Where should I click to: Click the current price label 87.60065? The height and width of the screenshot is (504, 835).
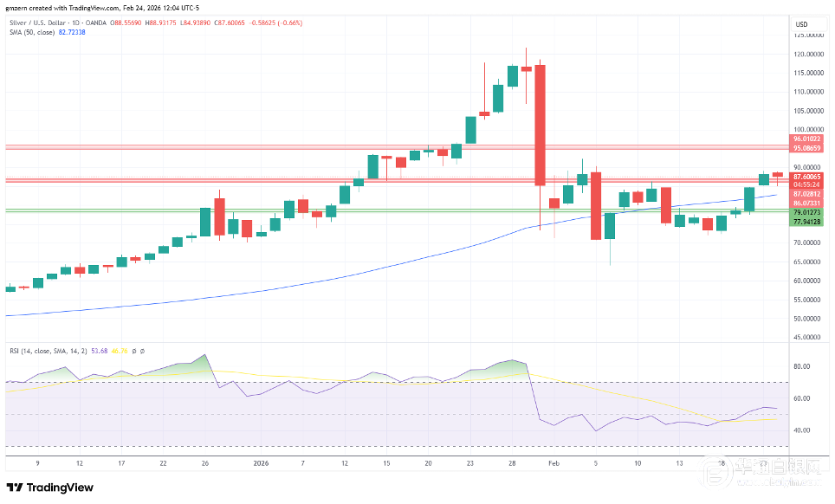[x=807, y=176]
